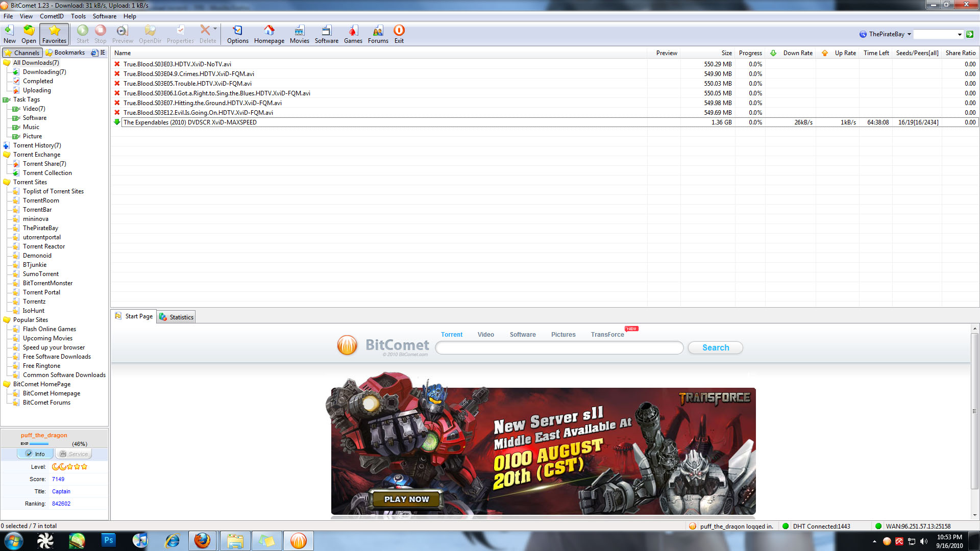Collapse the All Downloads(7) tree node
The width and height of the screenshot is (980, 551).
pos(7,63)
